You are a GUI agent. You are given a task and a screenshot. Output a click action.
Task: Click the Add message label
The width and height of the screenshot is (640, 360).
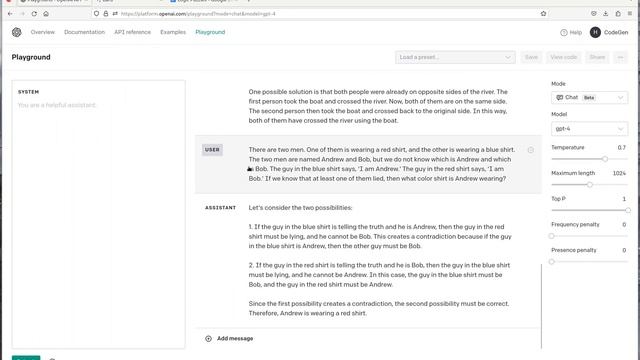point(235,338)
